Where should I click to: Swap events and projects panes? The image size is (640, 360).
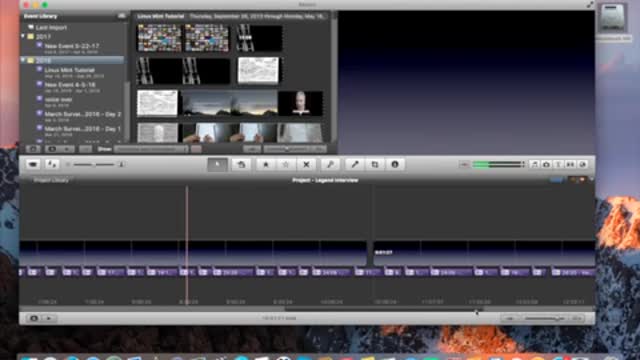52,164
